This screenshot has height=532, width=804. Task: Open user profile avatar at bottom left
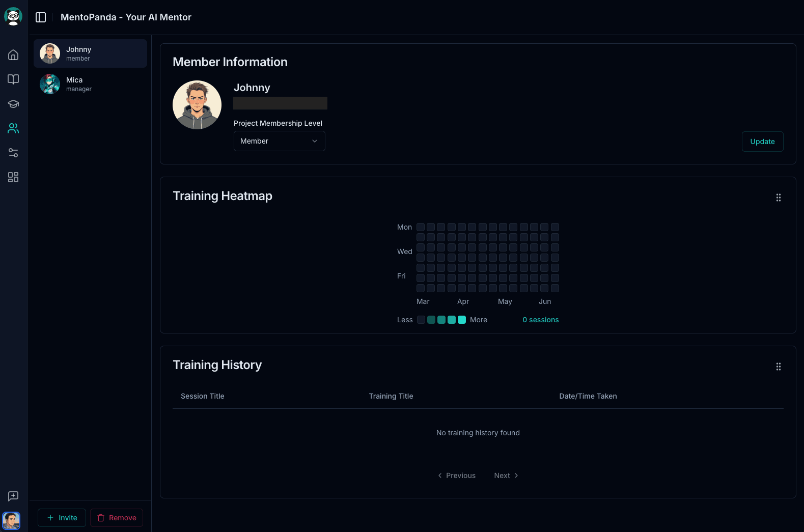[11, 520]
